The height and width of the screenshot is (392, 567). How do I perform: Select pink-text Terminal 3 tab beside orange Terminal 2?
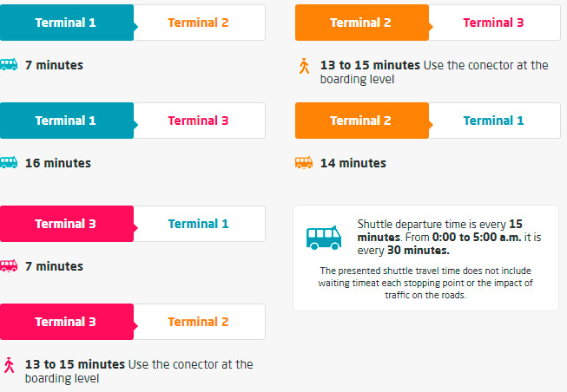coord(494,23)
